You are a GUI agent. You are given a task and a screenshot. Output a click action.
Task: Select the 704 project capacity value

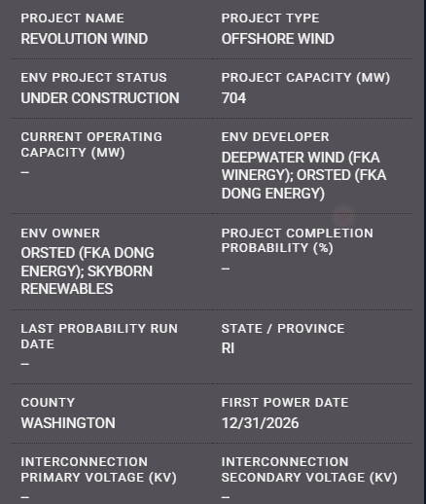pyautogui.click(x=233, y=98)
